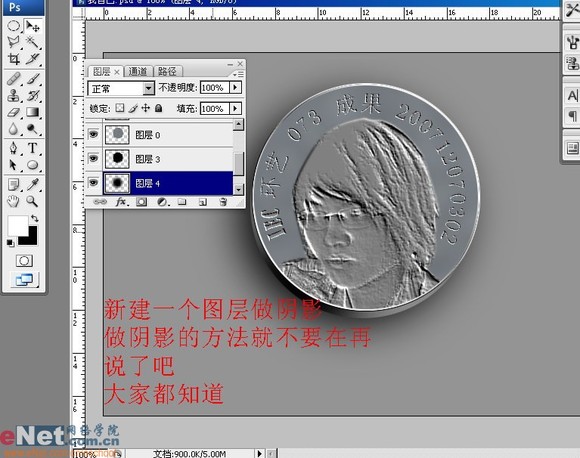This screenshot has width=580, height=458.
Task: Toggle lock all padlock
Action: [x=159, y=108]
